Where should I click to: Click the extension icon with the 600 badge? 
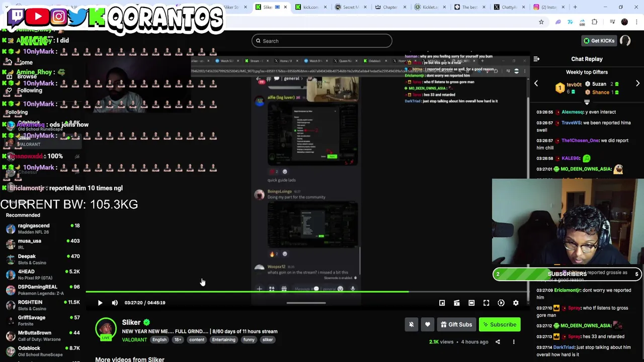pyautogui.click(x=582, y=22)
